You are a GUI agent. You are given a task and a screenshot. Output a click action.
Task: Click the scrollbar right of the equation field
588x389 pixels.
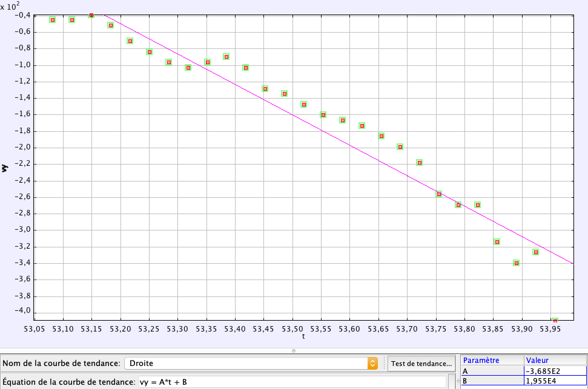[452, 382]
